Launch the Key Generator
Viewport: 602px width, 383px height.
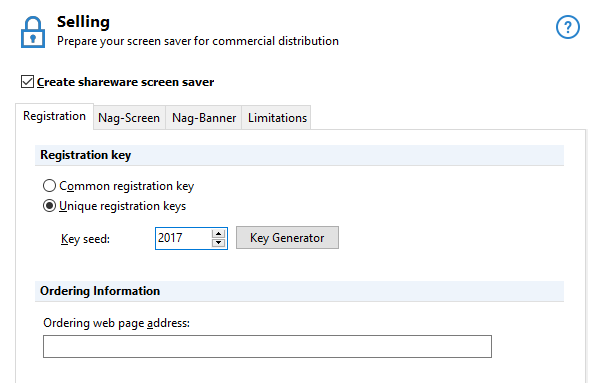click(x=287, y=238)
